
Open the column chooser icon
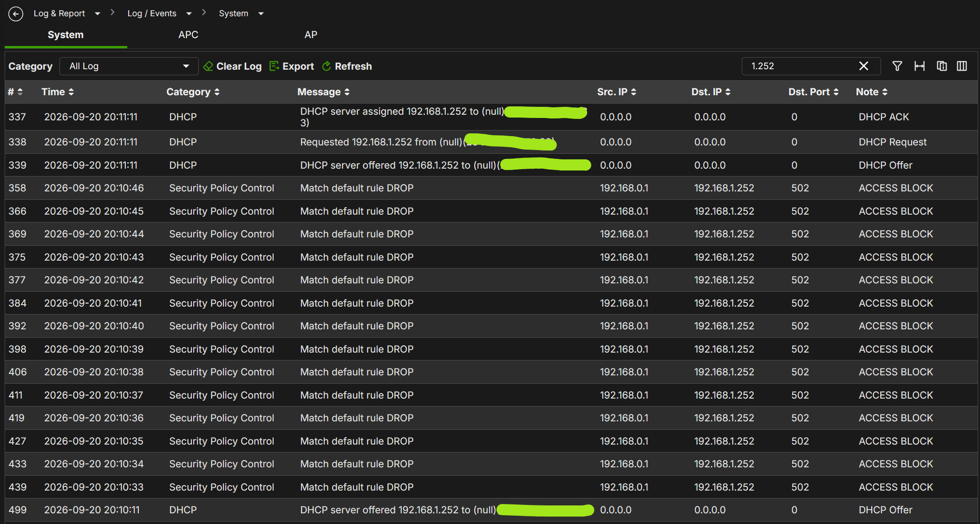962,66
